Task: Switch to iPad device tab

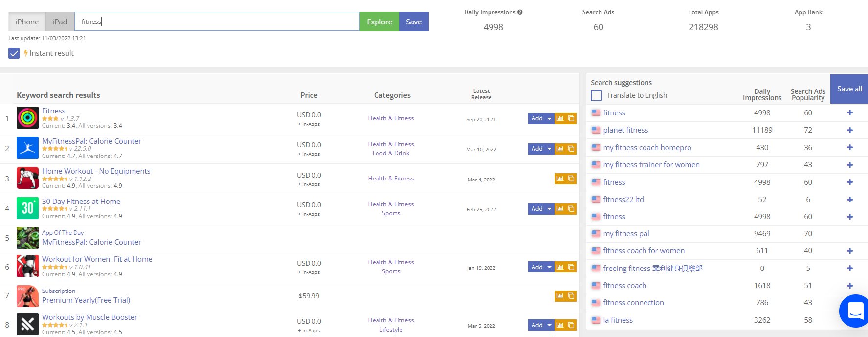Action: 60,22
